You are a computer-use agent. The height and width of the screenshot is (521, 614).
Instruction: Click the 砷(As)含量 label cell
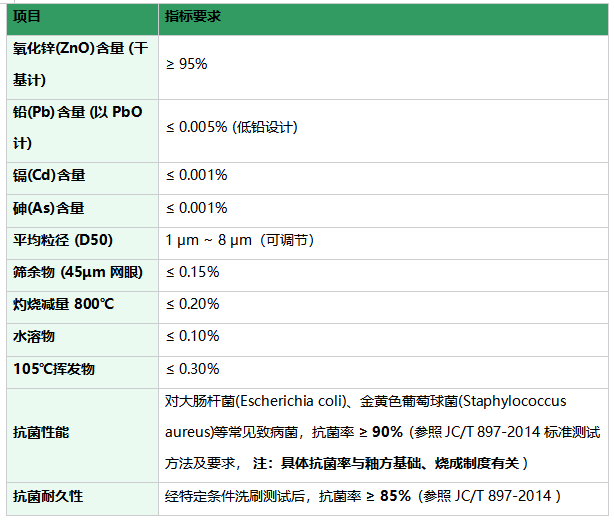tap(83, 211)
